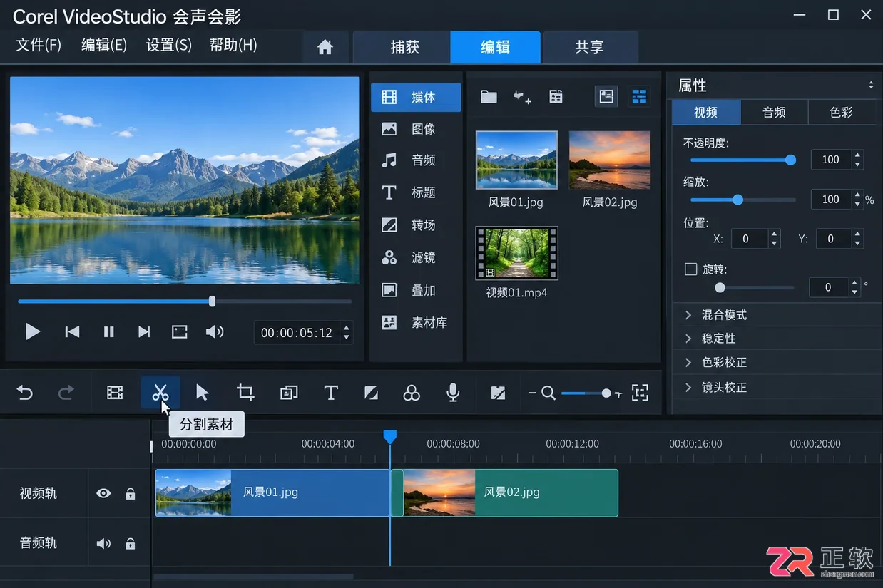Click the enlarge preview window icon
Viewport: 883px width, 588px height.
179,331
